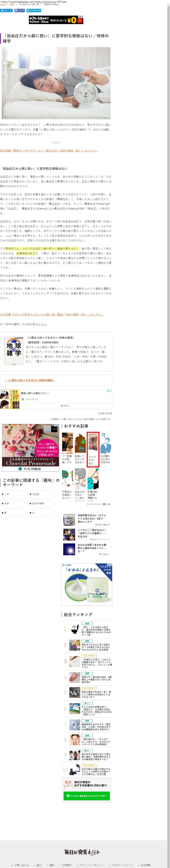Click the 趣味 breadcrumb link
Viewport: 170px width, 868px height.
point(12,4)
